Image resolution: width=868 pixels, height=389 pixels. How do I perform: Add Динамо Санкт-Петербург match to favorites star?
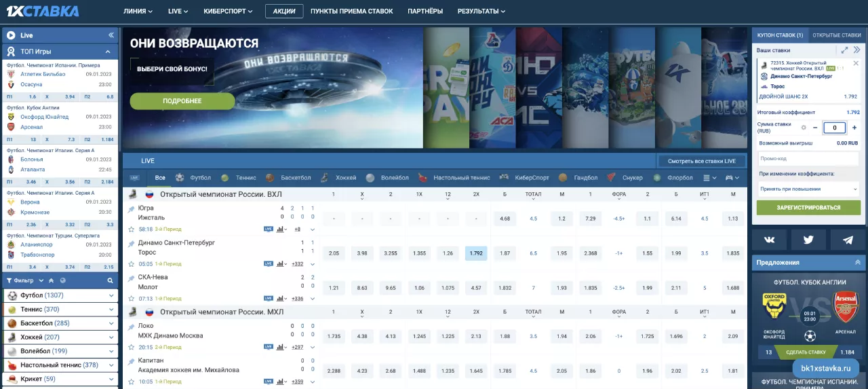point(132,263)
